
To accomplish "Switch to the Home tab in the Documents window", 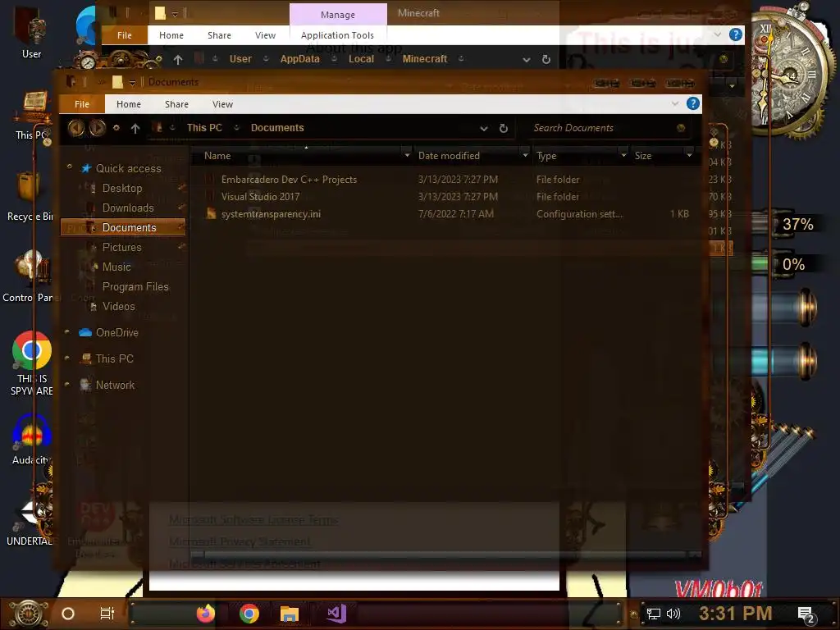I will [129, 104].
